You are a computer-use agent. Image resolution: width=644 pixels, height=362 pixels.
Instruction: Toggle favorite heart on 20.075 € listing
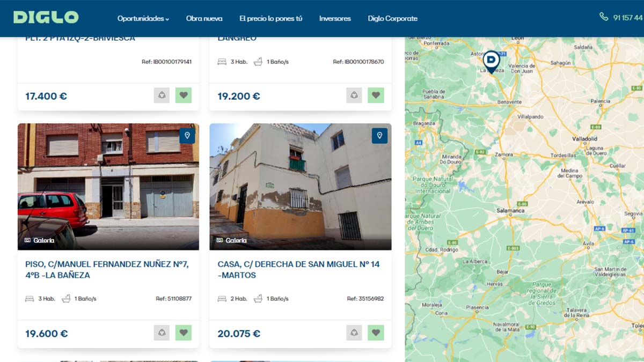point(376,333)
